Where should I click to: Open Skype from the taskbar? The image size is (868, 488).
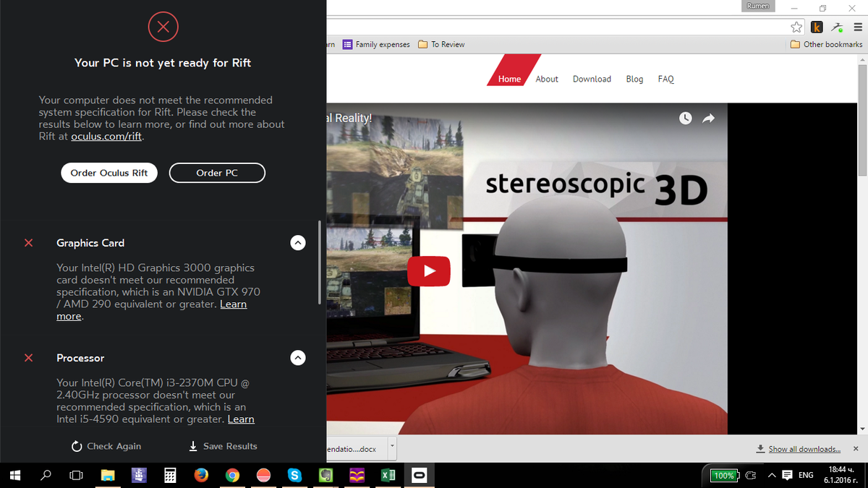point(294,476)
